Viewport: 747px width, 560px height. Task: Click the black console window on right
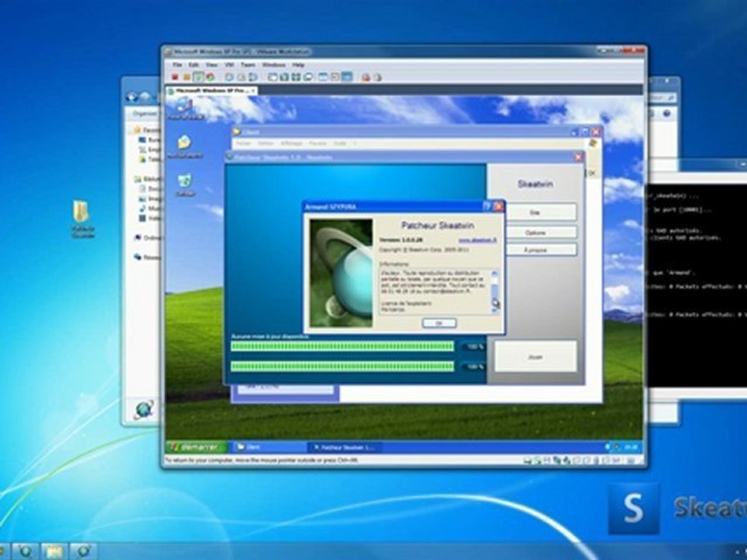coord(696,285)
